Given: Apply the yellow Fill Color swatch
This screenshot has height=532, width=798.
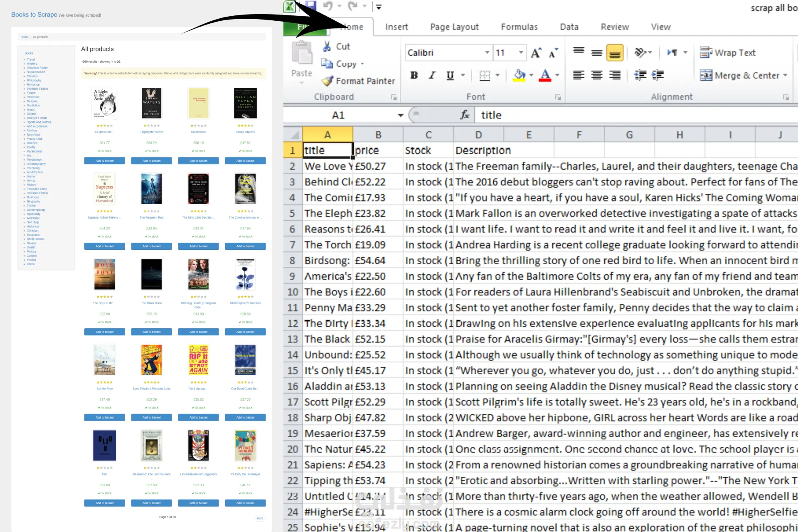Looking at the screenshot, I should 520,75.
